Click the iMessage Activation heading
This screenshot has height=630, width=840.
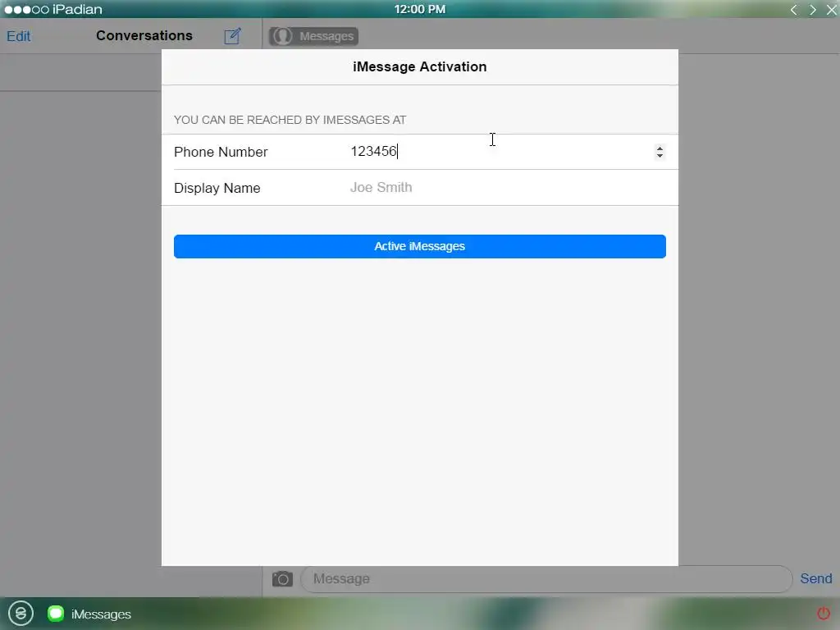pos(420,66)
